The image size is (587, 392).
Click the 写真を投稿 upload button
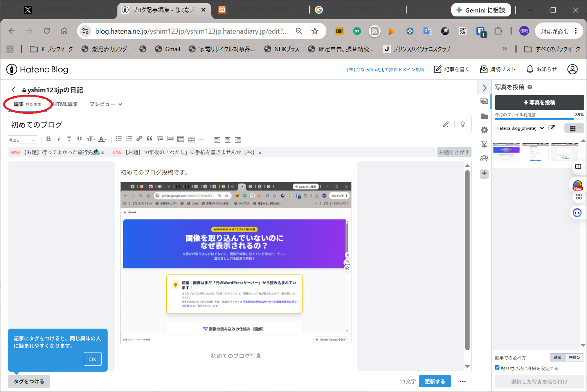539,102
